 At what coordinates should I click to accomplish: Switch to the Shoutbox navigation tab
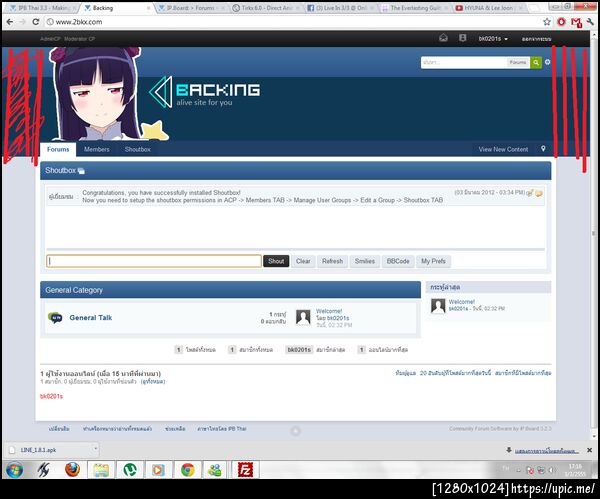[138, 149]
